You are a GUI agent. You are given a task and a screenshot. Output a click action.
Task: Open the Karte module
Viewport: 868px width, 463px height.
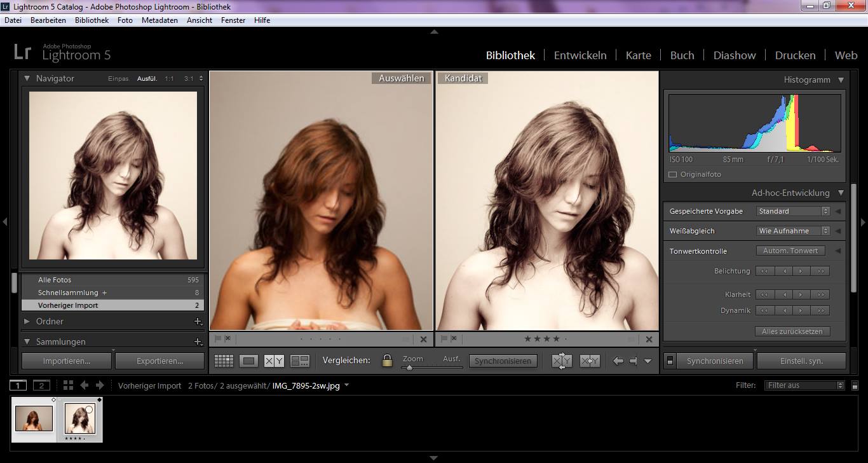pos(638,55)
